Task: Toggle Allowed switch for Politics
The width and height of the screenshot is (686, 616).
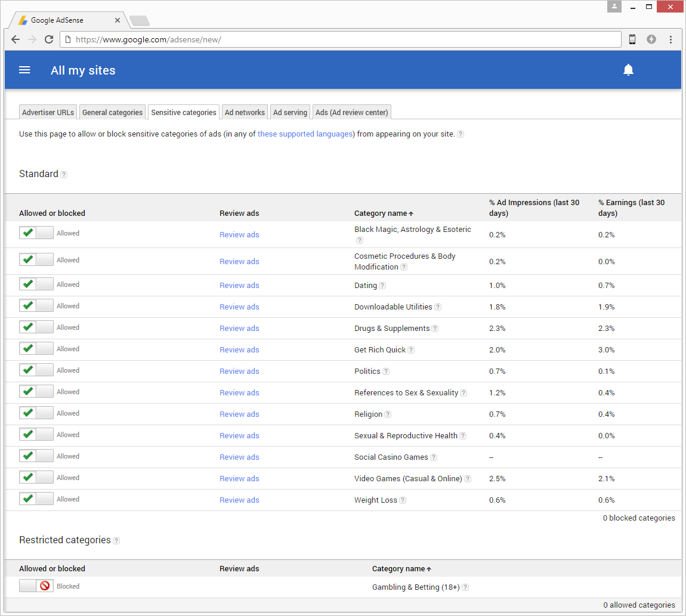Action: tap(36, 370)
